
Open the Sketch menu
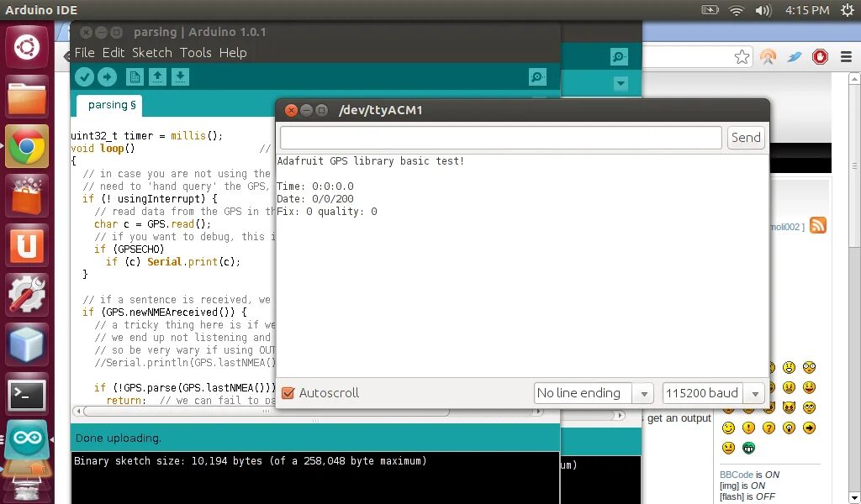[152, 53]
